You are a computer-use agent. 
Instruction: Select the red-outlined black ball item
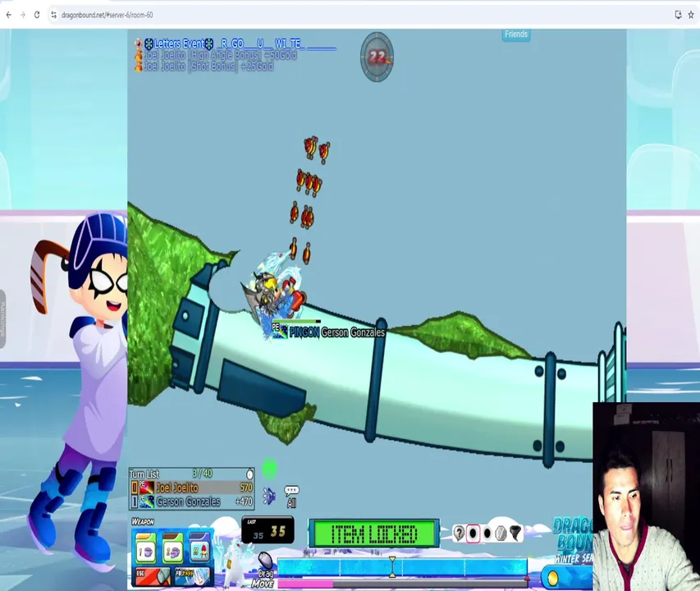(x=473, y=533)
